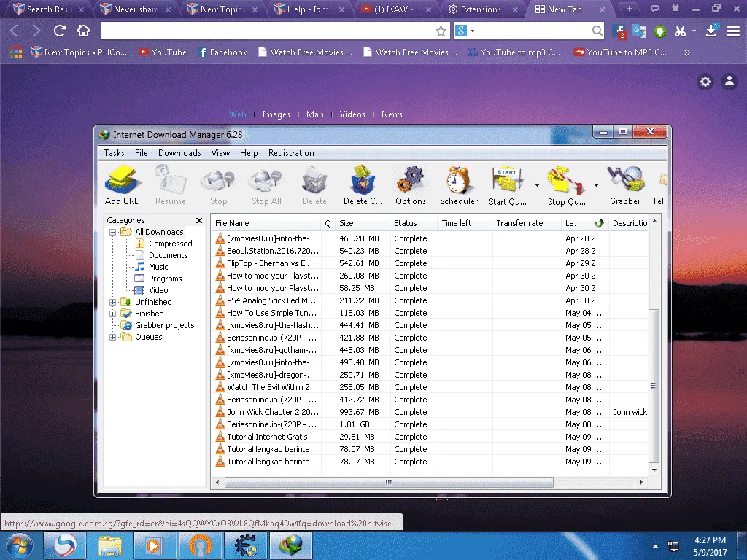Viewport: 747px width, 560px height.
Task: Open the Help menu in IDM
Action: click(249, 153)
